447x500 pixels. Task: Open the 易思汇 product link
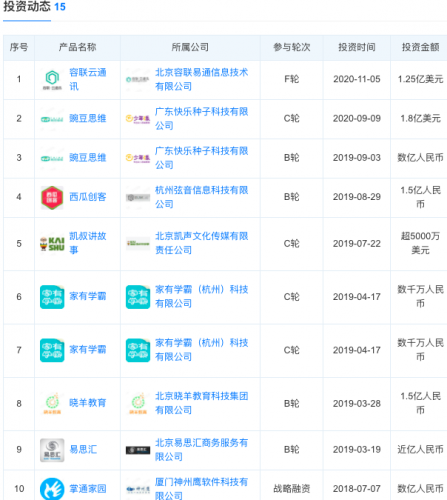click(83, 449)
